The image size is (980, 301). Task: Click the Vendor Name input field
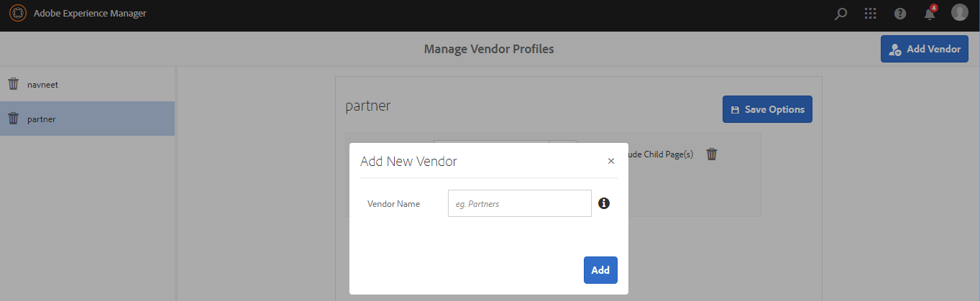[x=520, y=203]
